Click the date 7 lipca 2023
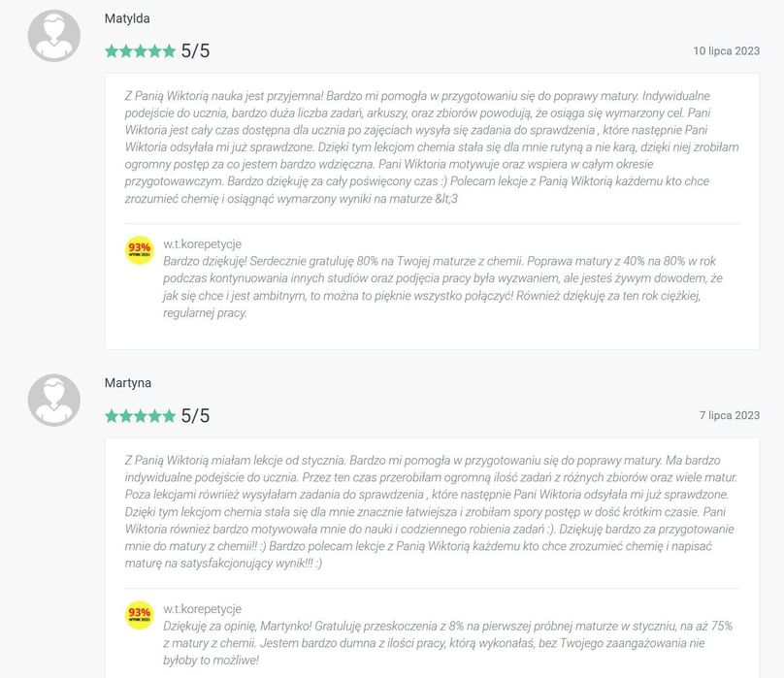This screenshot has height=678, width=784. pos(729,415)
